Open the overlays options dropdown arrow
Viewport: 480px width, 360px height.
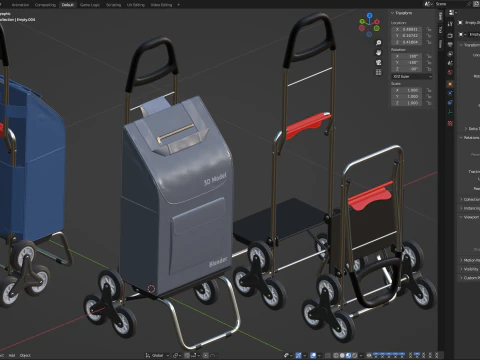click(319, 355)
